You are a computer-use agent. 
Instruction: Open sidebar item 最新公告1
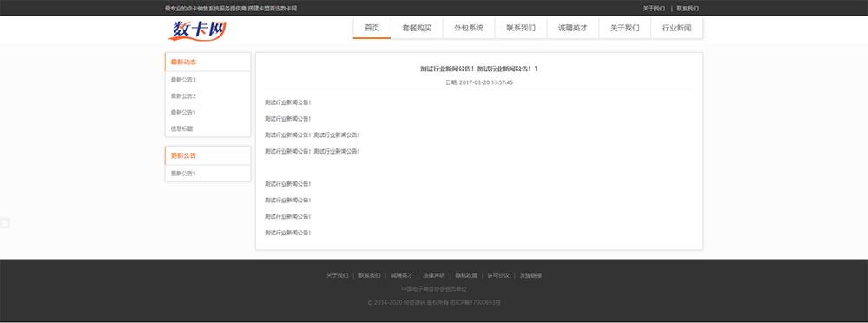point(183,113)
